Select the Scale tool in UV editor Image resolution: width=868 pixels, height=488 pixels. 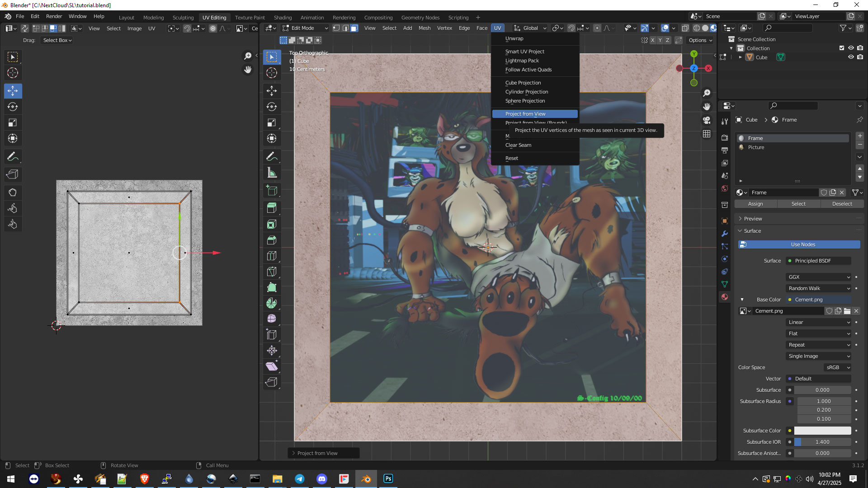coord(13,122)
